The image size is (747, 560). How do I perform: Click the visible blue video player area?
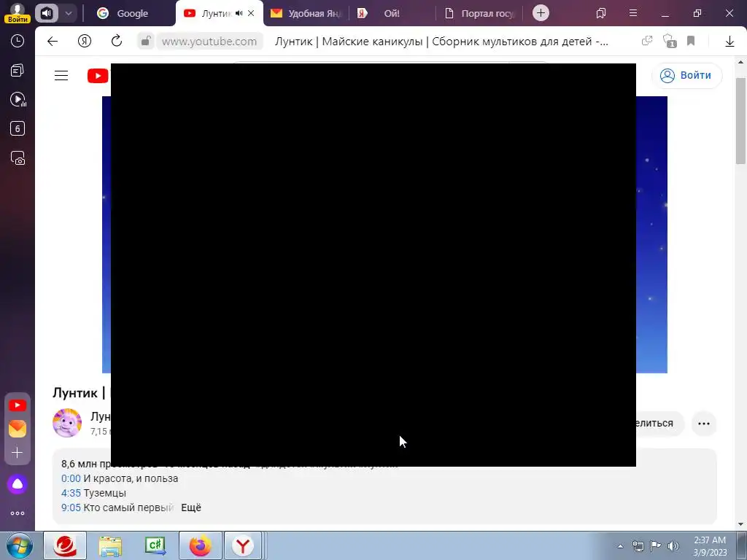651,235
